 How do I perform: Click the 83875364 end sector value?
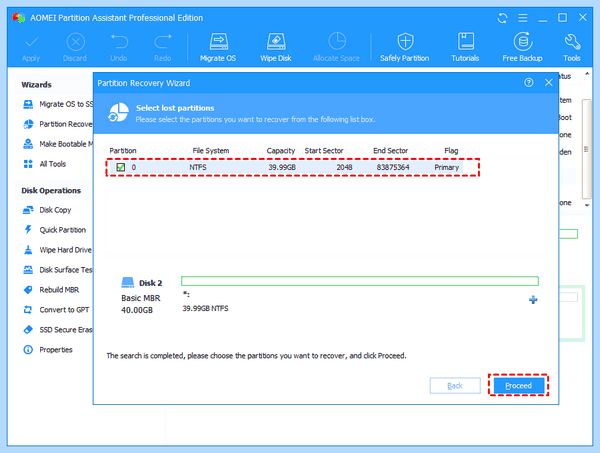pyautogui.click(x=393, y=167)
